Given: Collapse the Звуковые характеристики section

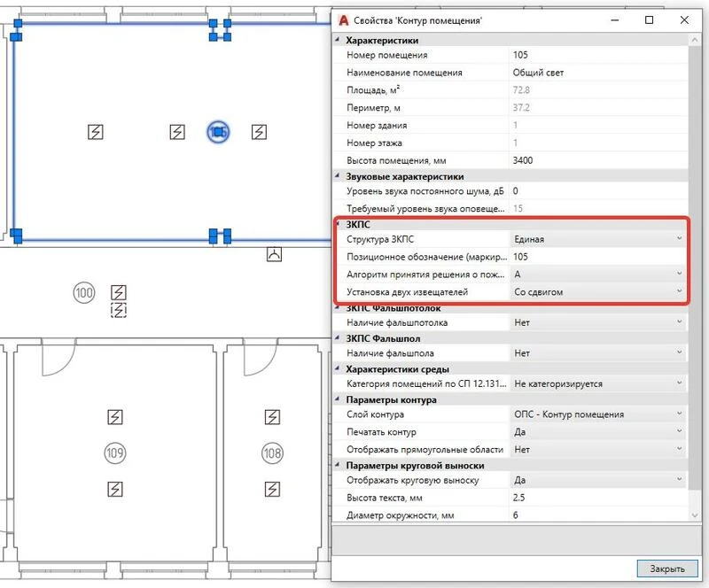Looking at the screenshot, I should coord(338,176).
